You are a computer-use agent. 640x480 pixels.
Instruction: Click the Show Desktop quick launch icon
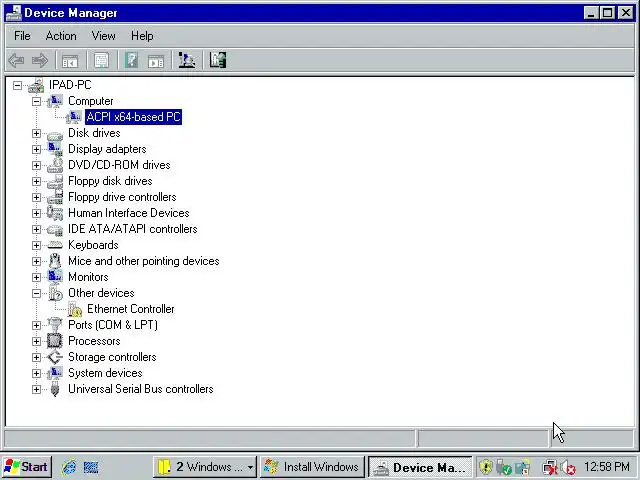91,467
